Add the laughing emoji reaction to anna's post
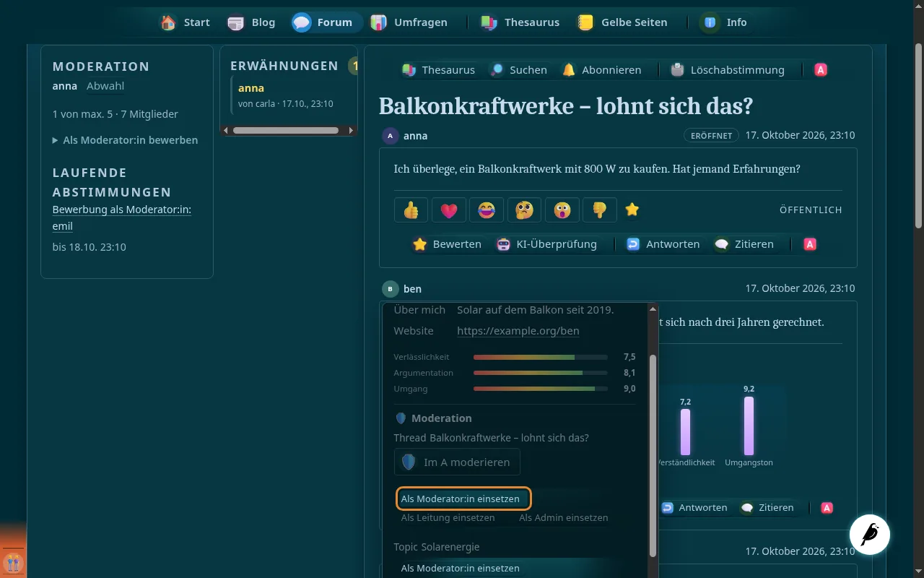 (487, 210)
